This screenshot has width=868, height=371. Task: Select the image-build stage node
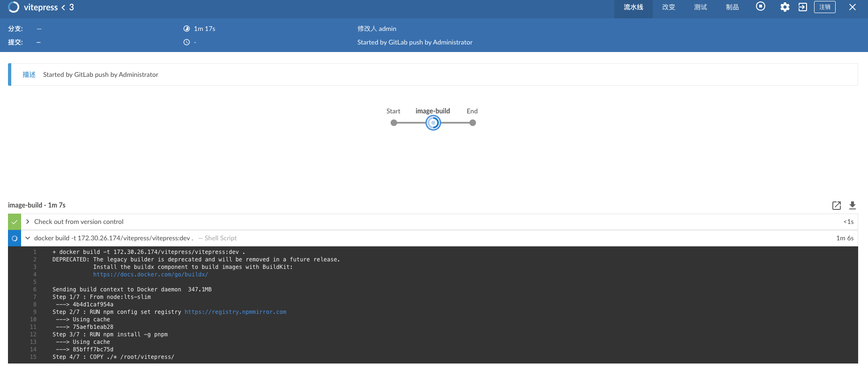click(x=433, y=123)
